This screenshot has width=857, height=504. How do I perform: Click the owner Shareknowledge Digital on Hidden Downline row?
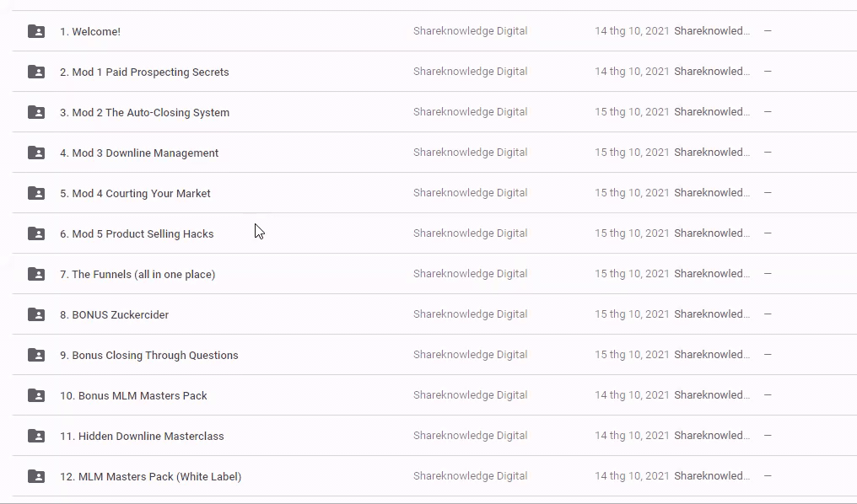click(x=470, y=436)
